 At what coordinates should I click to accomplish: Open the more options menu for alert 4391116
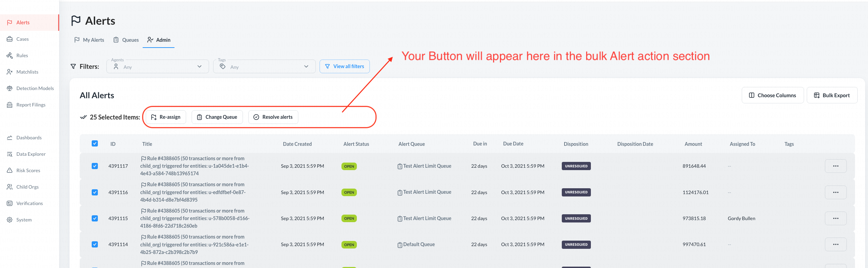pyautogui.click(x=836, y=192)
